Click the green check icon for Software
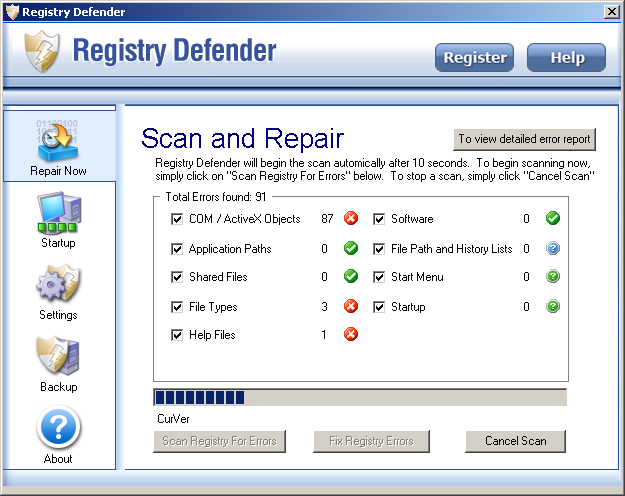This screenshot has width=625, height=496. (553, 218)
